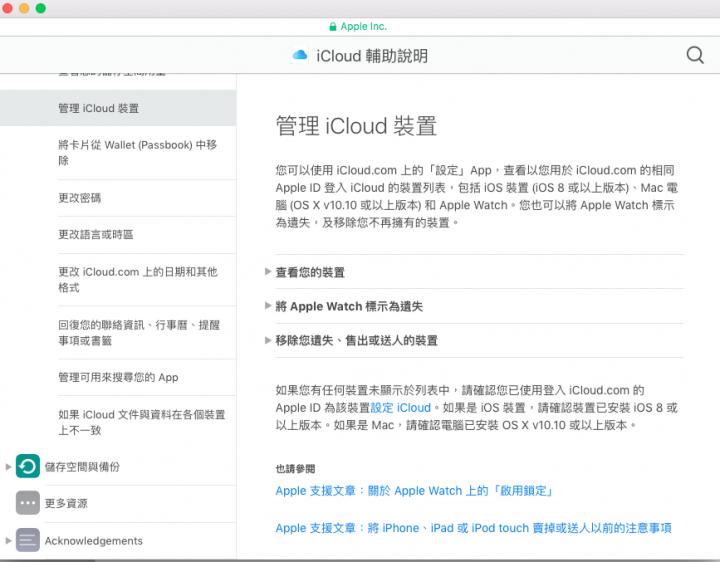This screenshot has height=562, width=720.
Task: Click the 管理 iCloud 裝置 page heading
Action: 356,126
